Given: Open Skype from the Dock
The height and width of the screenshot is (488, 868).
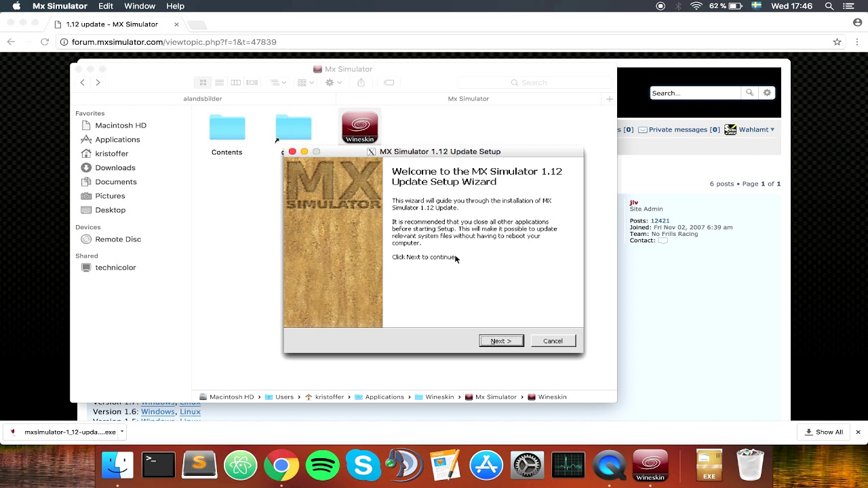Looking at the screenshot, I should [x=363, y=466].
